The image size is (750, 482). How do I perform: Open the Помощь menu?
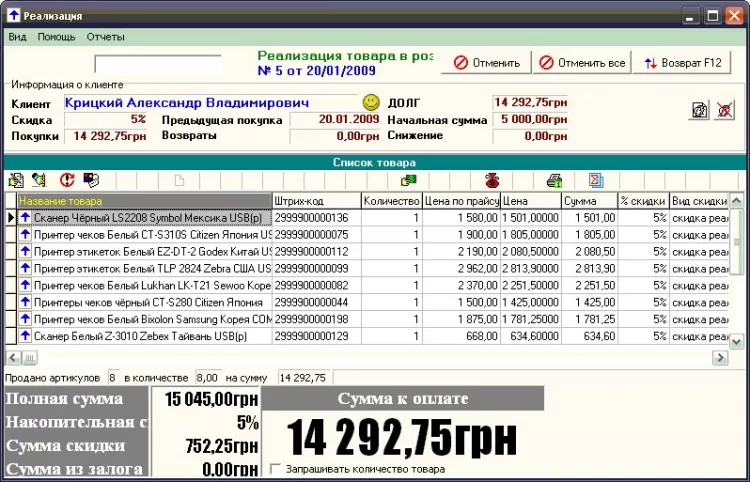click(x=56, y=37)
